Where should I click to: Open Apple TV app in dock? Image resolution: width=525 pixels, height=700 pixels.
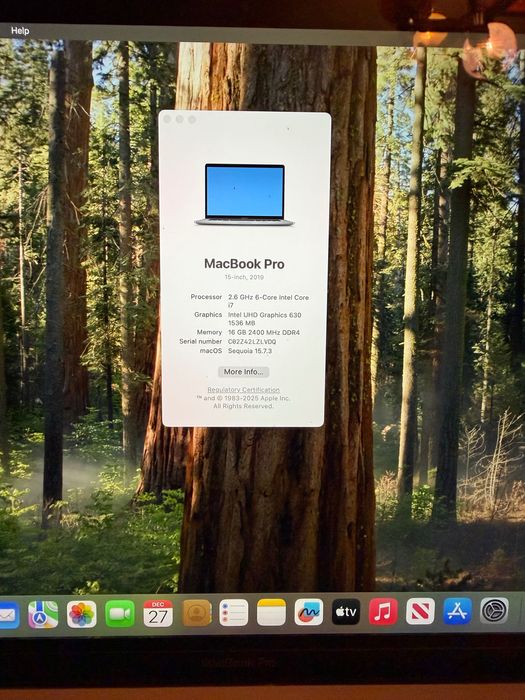point(346,612)
